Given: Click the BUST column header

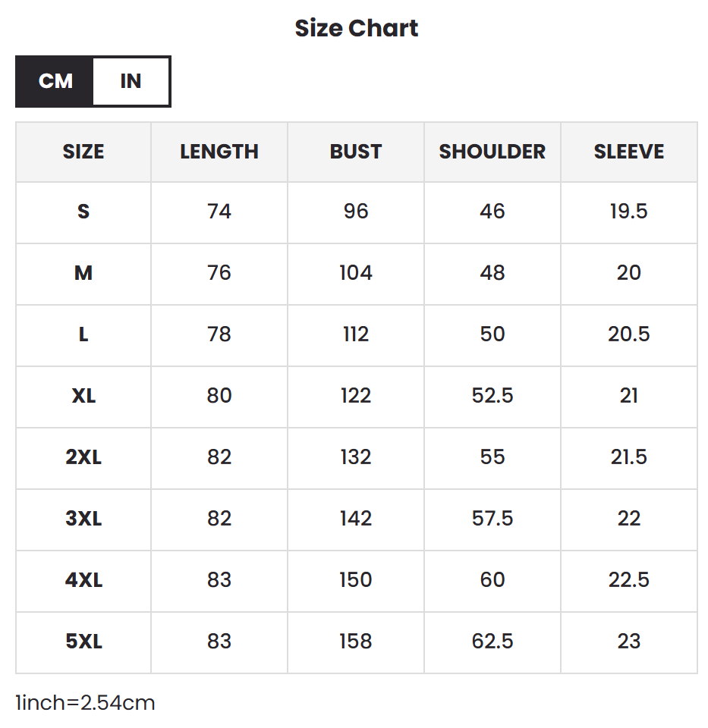Looking at the screenshot, I should pos(356,152).
